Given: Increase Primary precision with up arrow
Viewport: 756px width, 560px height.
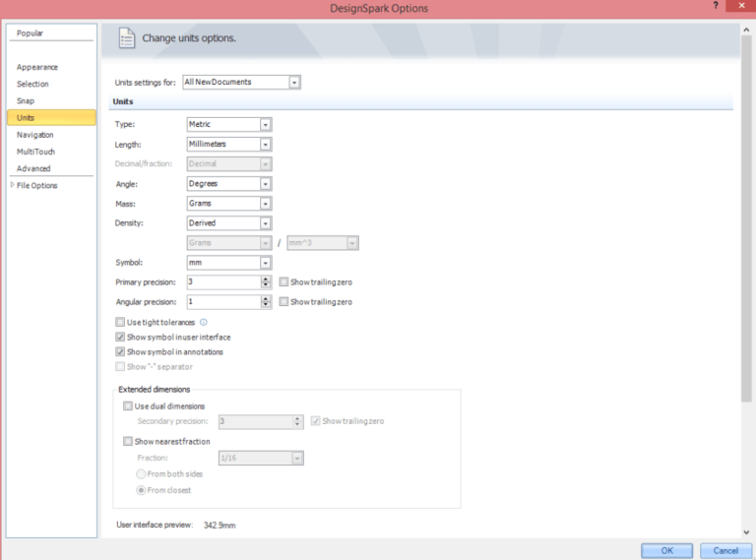Looking at the screenshot, I should [x=266, y=280].
